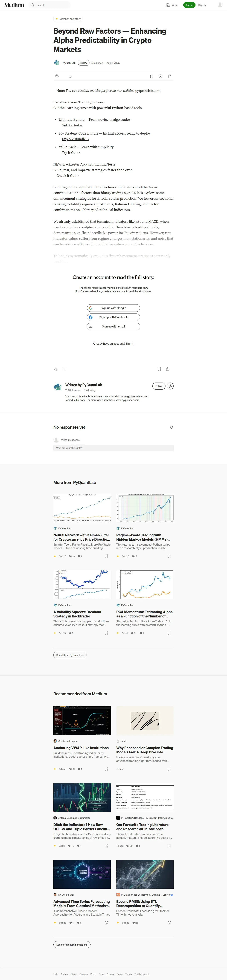Click the Search field in the header

coord(50,5)
